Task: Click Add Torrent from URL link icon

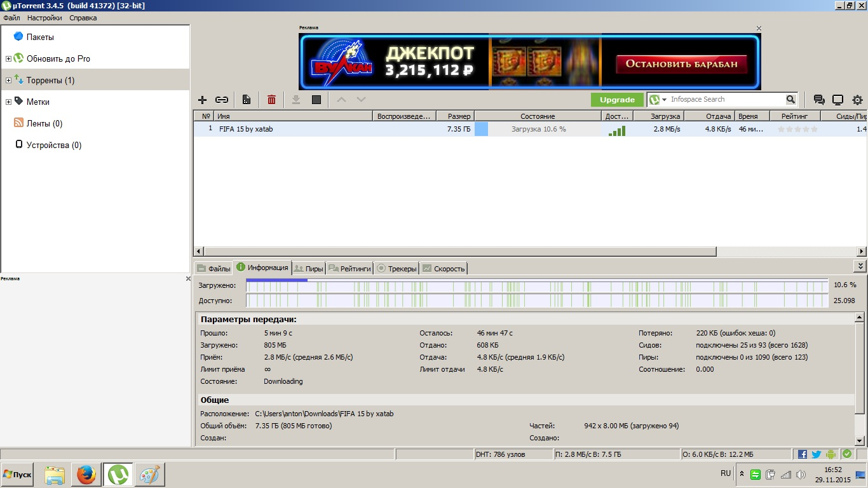Action: click(x=221, y=100)
